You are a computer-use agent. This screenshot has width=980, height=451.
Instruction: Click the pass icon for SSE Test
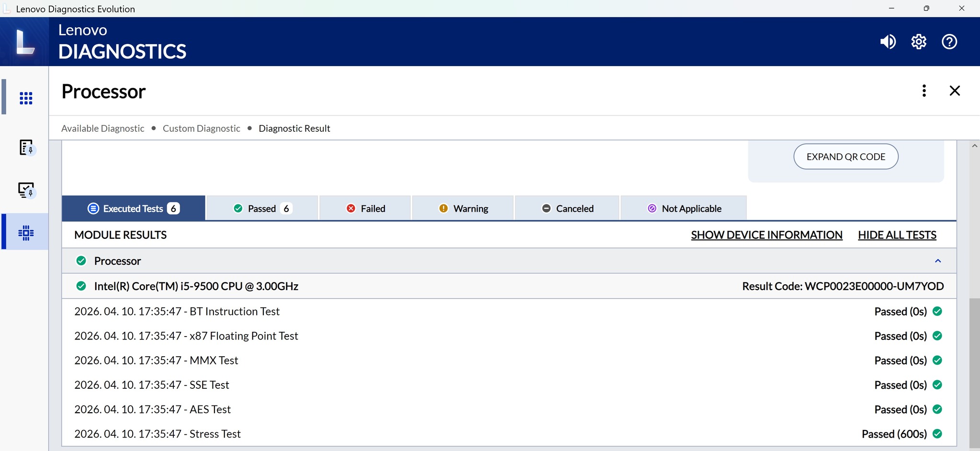point(937,384)
